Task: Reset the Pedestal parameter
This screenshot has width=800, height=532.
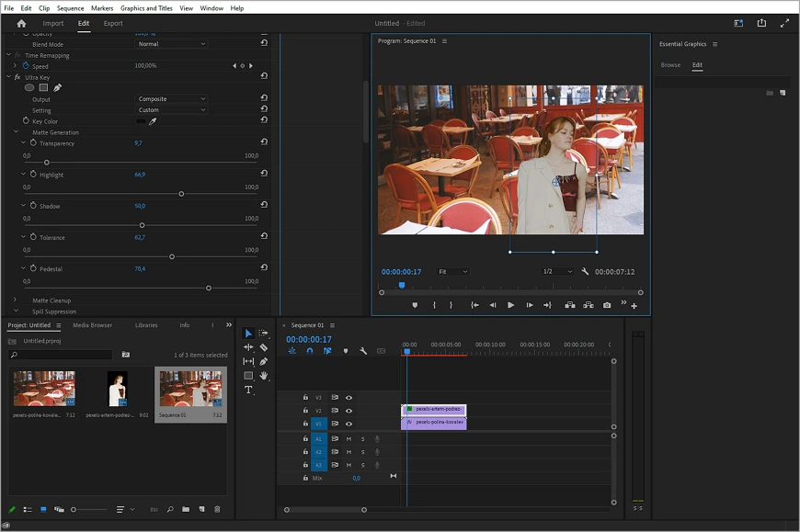Action: tap(264, 267)
